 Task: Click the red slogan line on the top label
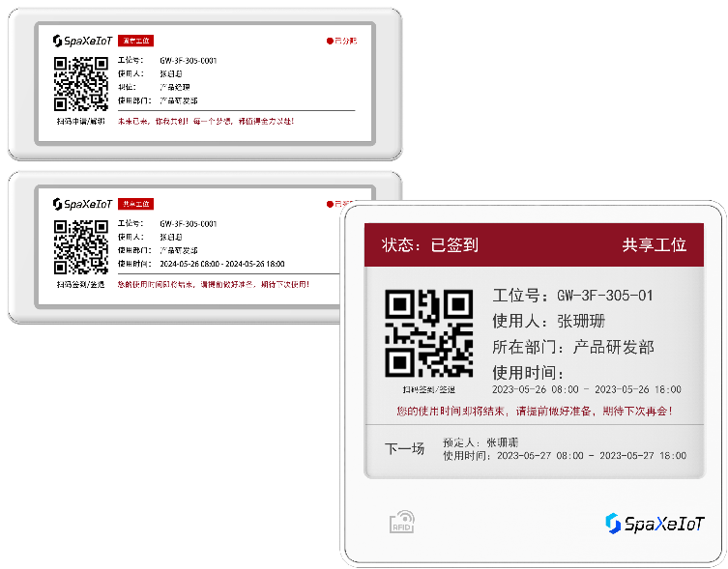click(x=206, y=121)
